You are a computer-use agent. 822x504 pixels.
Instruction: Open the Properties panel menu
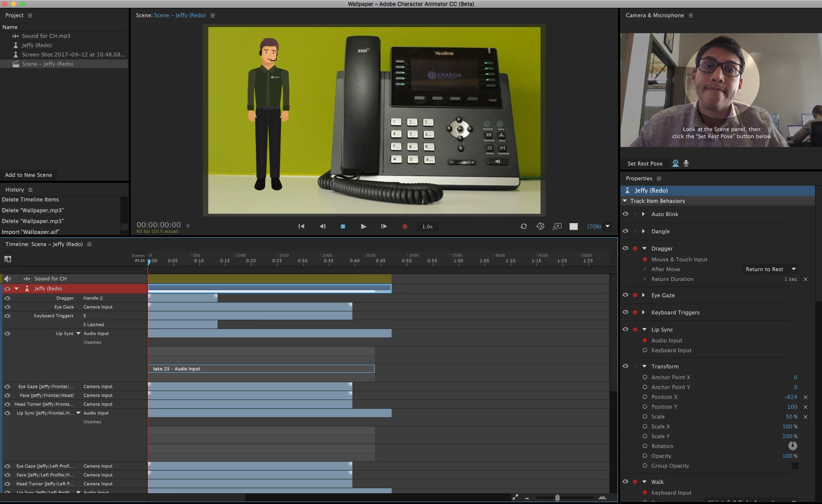tap(659, 179)
